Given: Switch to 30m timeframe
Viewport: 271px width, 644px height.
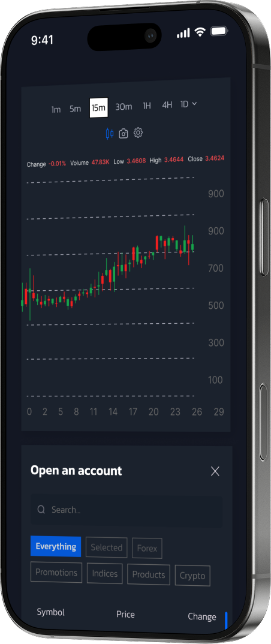Looking at the screenshot, I should point(124,107).
